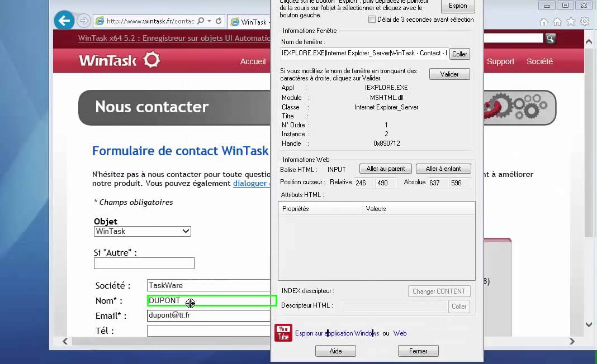Click the Descripteur HTML field

(x=394, y=306)
